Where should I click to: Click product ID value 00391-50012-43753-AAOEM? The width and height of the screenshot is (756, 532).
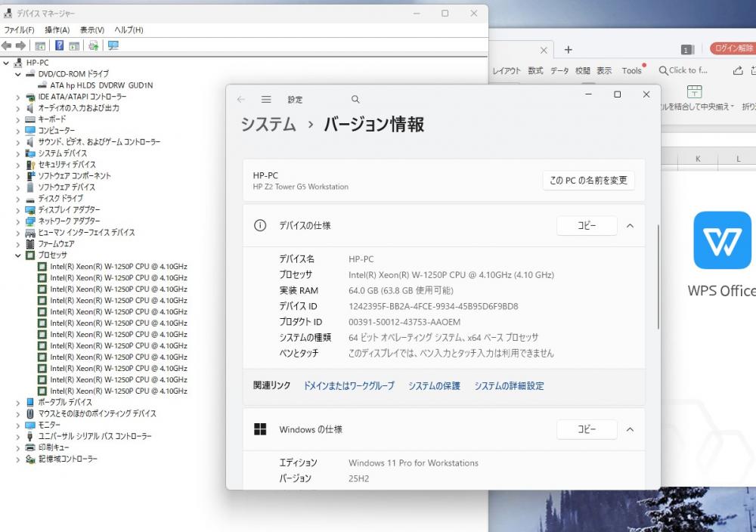click(x=404, y=322)
